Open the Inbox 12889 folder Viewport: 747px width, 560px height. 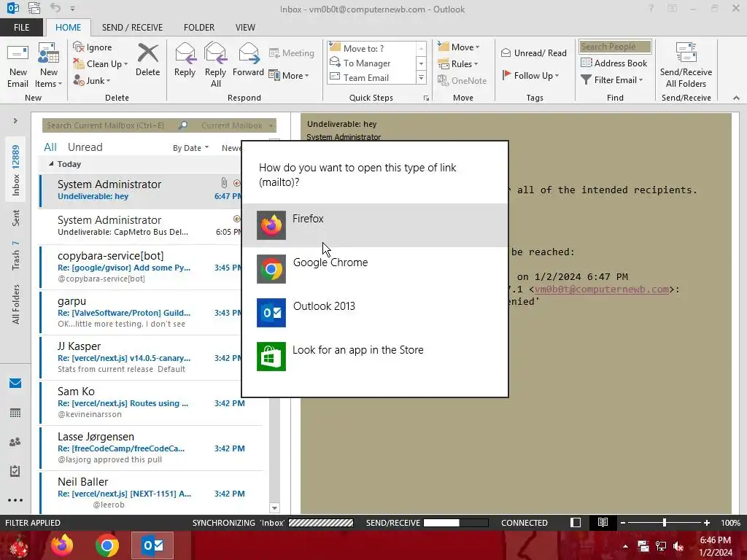click(x=16, y=171)
